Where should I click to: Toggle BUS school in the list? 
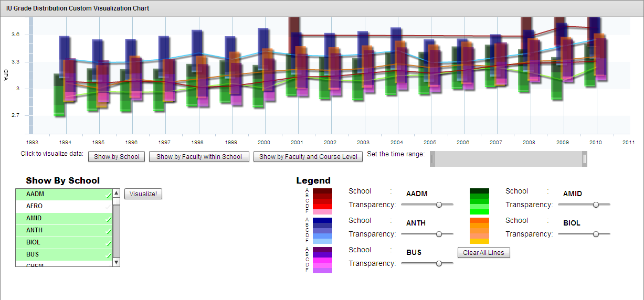[x=64, y=254]
